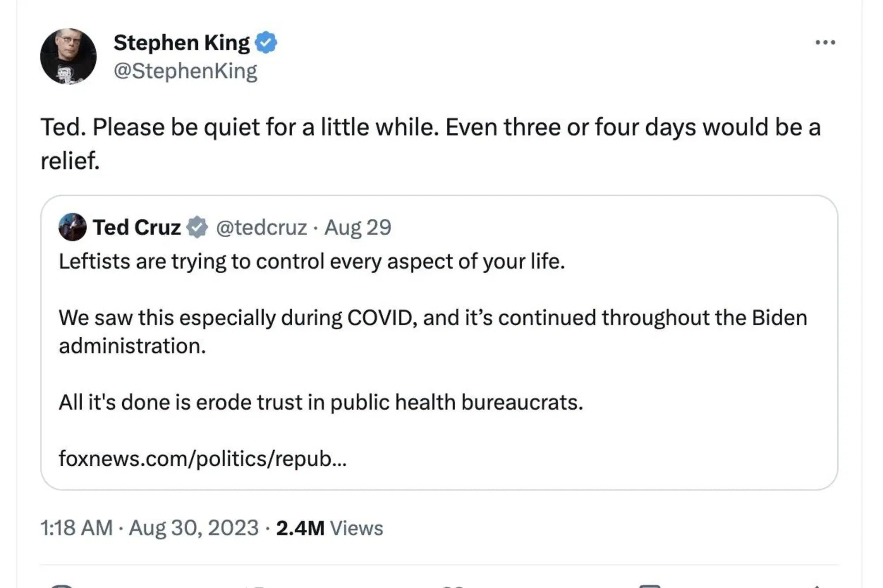Click Ted Cruz's verified badge
The width and height of the screenshot is (883, 588).
coord(198,227)
